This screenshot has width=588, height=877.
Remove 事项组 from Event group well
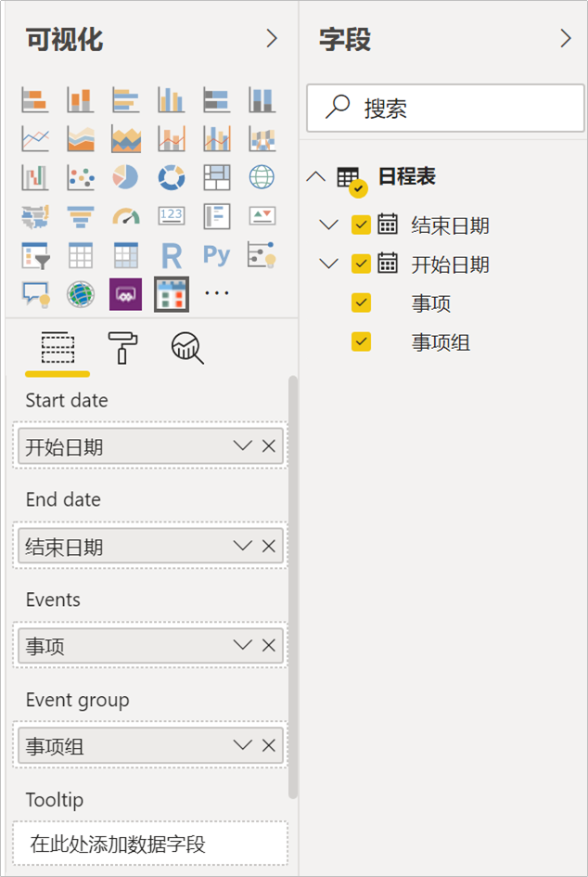click(x=269, y=745)
